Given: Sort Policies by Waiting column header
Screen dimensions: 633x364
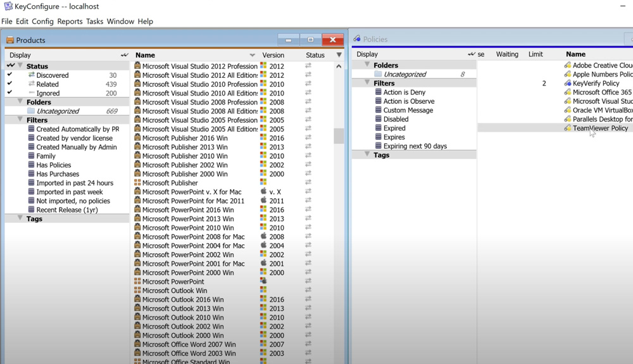Looking at the screenshot, I should coord(507,54).
